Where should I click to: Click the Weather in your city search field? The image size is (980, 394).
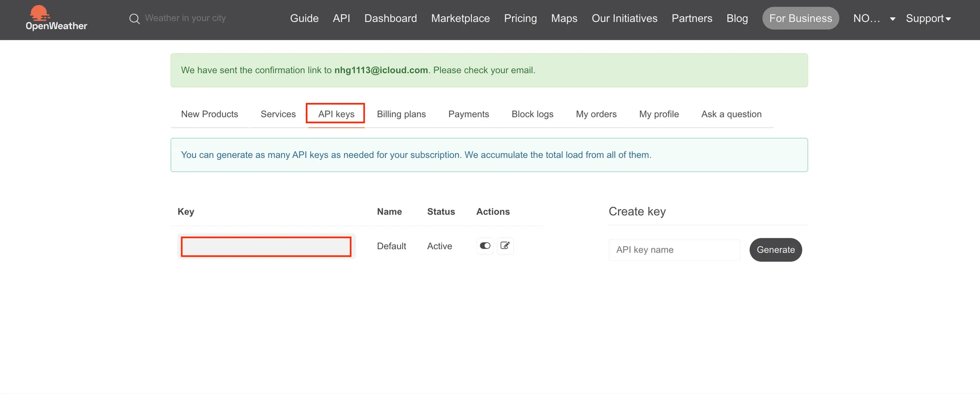pyautogui.click(x=186, y=18)
